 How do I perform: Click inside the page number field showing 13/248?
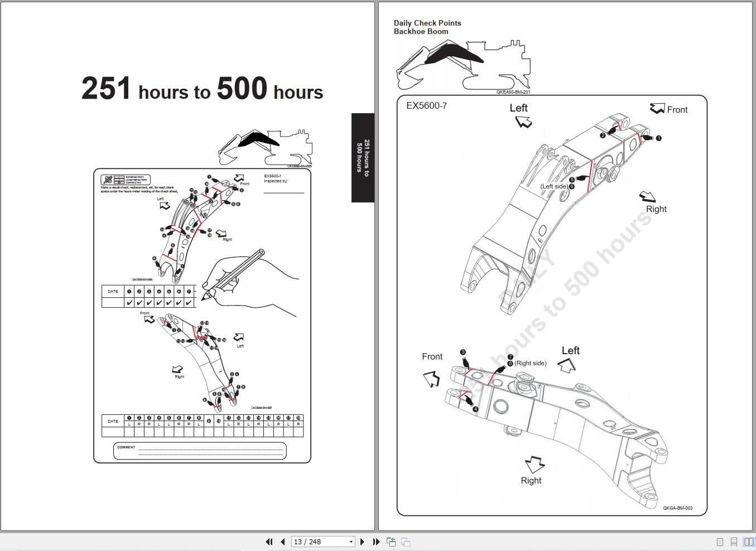(318, 541)
